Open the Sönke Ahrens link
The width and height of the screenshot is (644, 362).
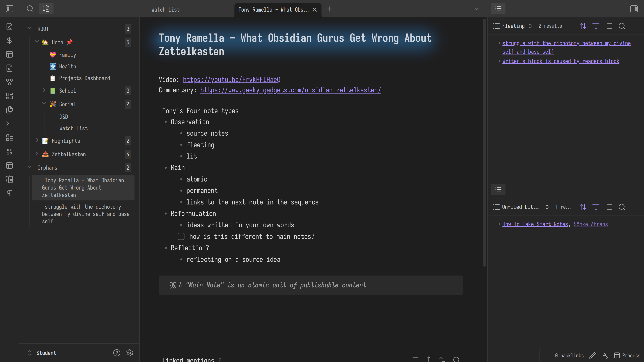[591, 224]
